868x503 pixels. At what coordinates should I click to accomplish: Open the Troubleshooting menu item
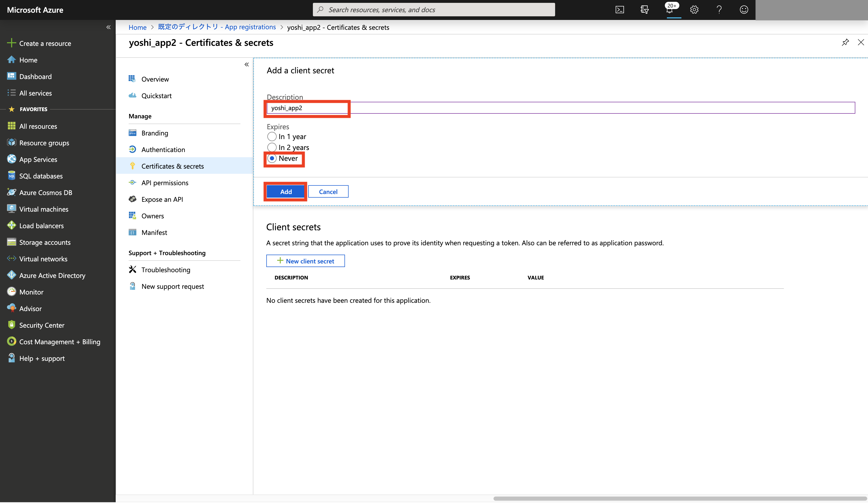166,270
